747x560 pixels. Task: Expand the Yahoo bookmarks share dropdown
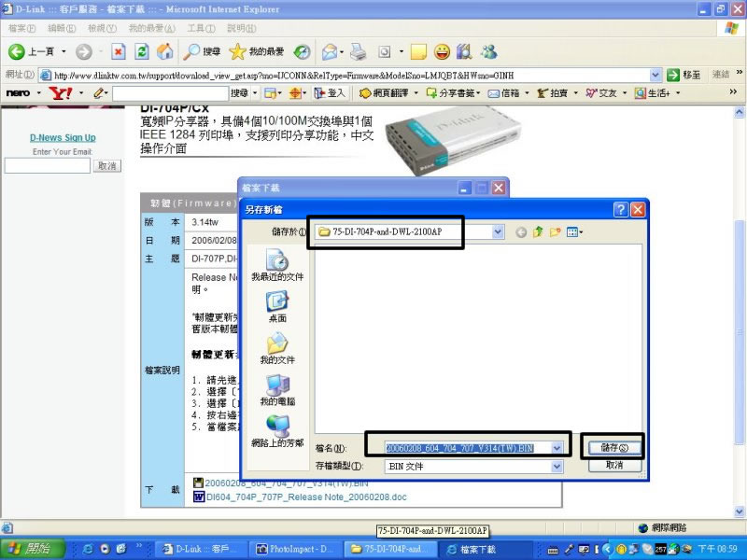pyautogui.click(x=478, y=92)
